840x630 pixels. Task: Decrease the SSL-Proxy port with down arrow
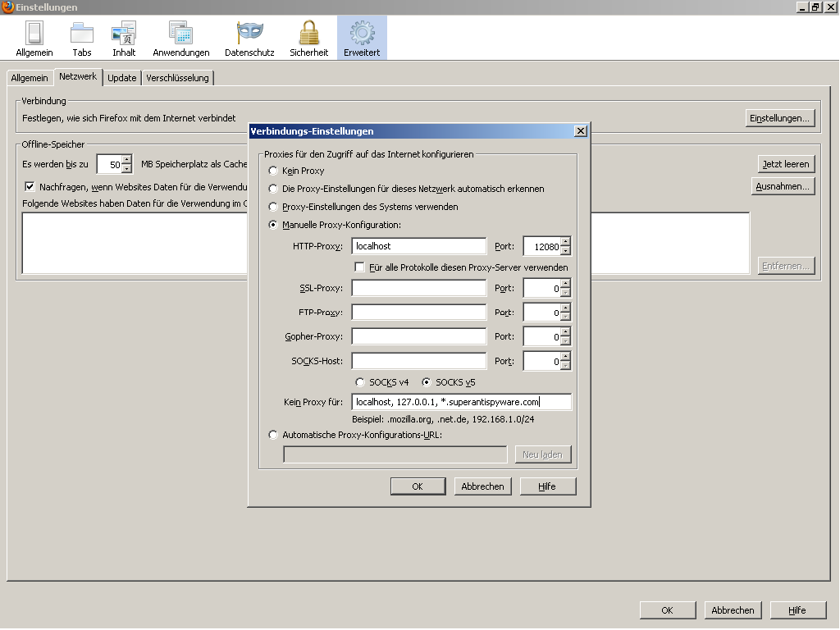pos(566,293)
